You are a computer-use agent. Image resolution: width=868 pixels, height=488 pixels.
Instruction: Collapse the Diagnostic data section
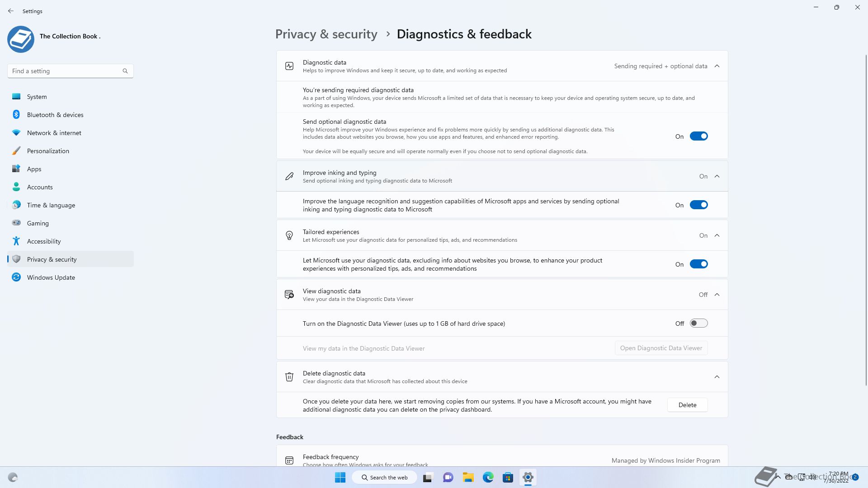pyautogui.click(x=717, y=66)
